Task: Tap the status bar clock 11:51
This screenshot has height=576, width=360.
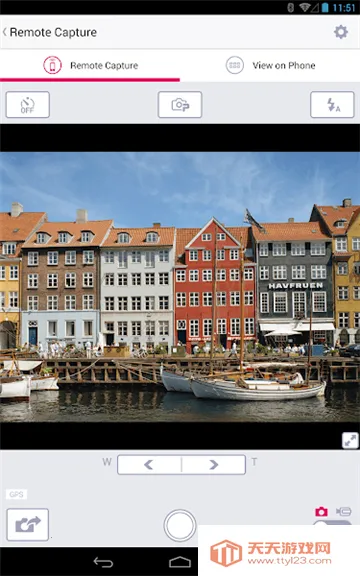Action: pos(344,8)
